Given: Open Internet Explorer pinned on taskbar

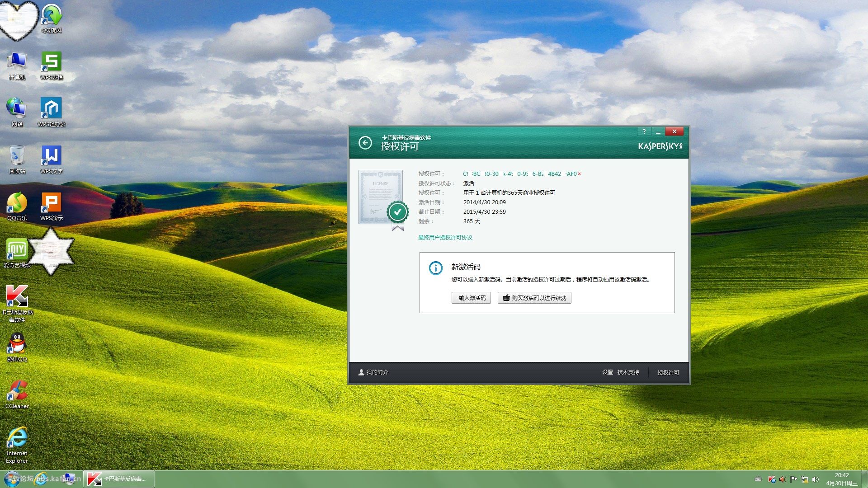Looking at the screenshot, I should click(41, 479).
